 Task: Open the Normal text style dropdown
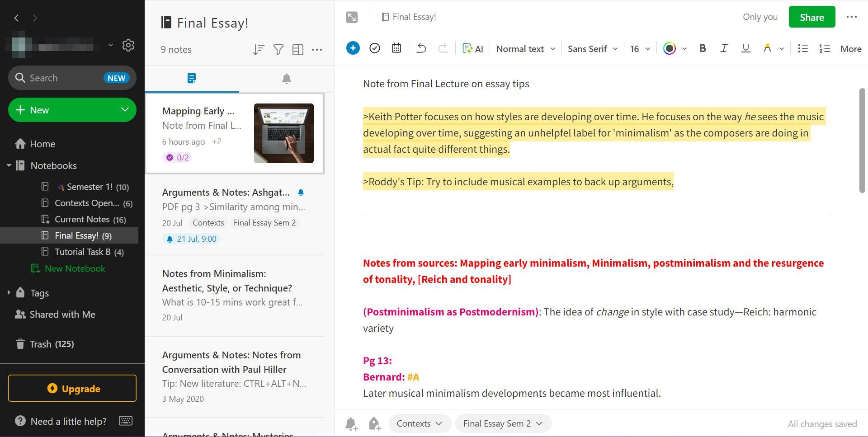point(524,48)
